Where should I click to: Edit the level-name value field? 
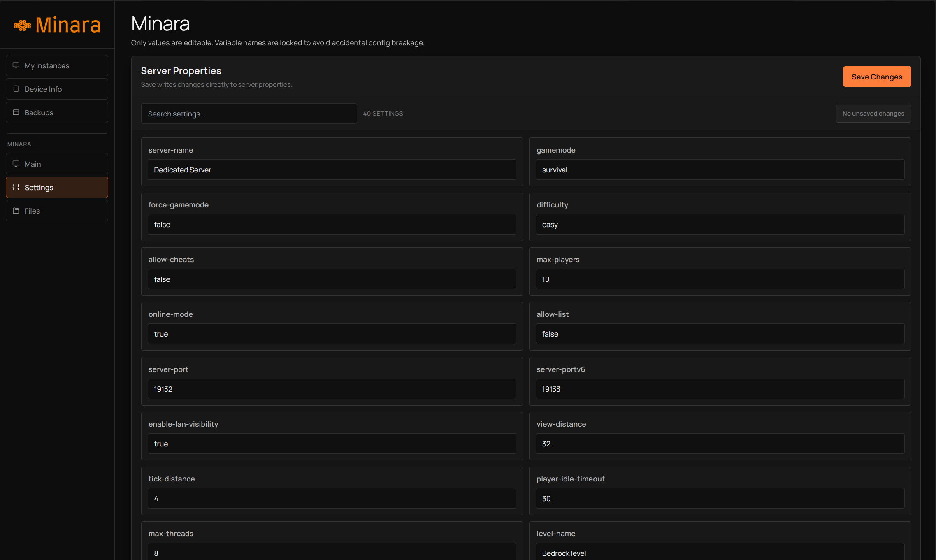720,551
